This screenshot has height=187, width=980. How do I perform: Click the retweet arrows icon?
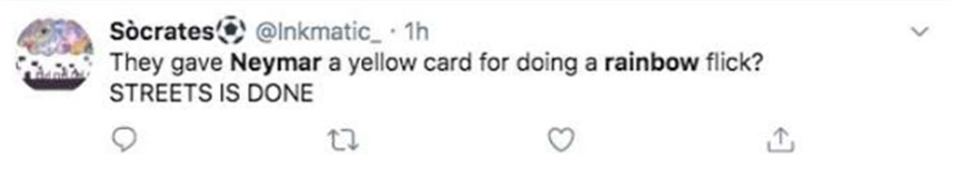pyautogui.click(x=343, y=140)
